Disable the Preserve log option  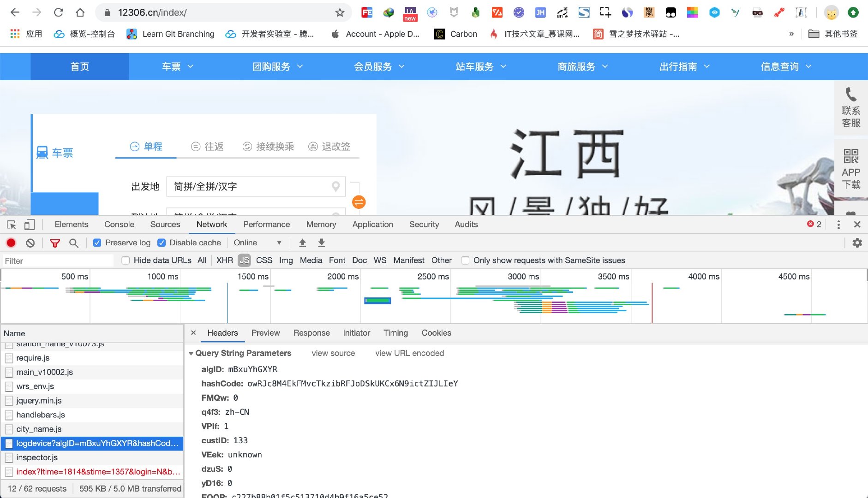(97, 242)
